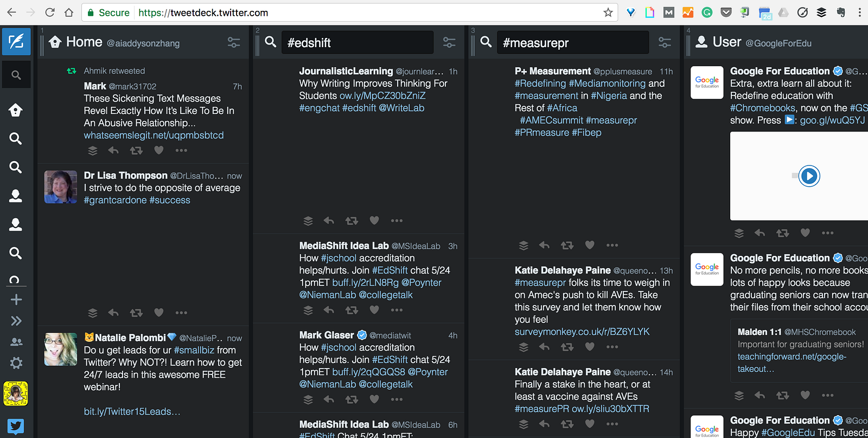Open the ow.ly/MpCZ30bZniZ link
868x438 pixels.
pyautogui.click(x=382, y=96)
